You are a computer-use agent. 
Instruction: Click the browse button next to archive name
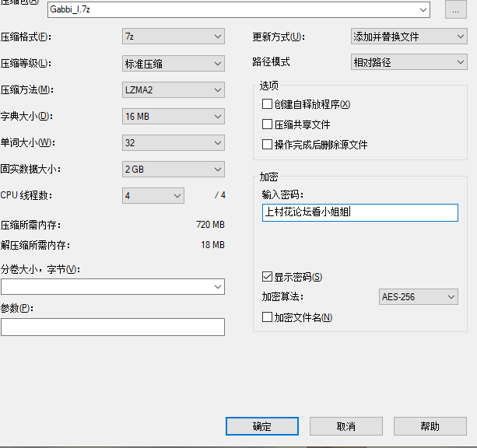point(455,9)
